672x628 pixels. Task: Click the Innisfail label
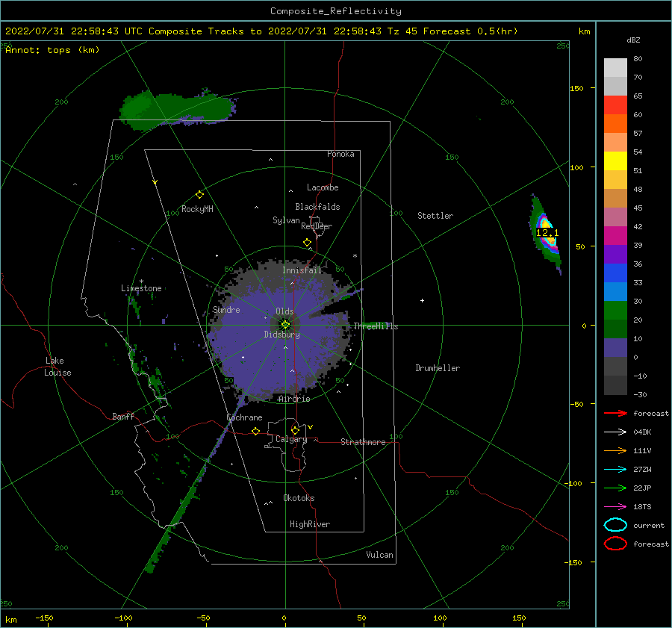coord(302,270)
